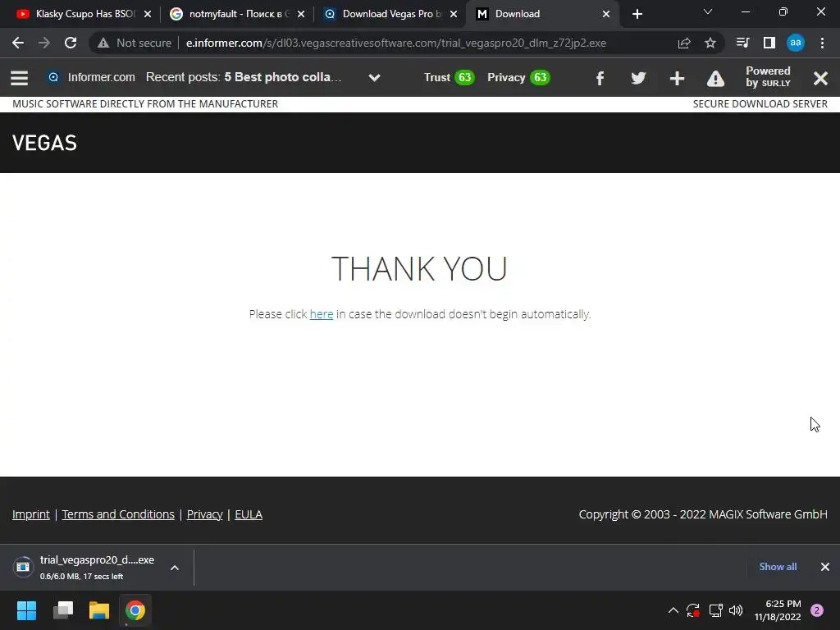
Task: Open the clock showing 6:25 PM
Action: click(x=778, y=610)
